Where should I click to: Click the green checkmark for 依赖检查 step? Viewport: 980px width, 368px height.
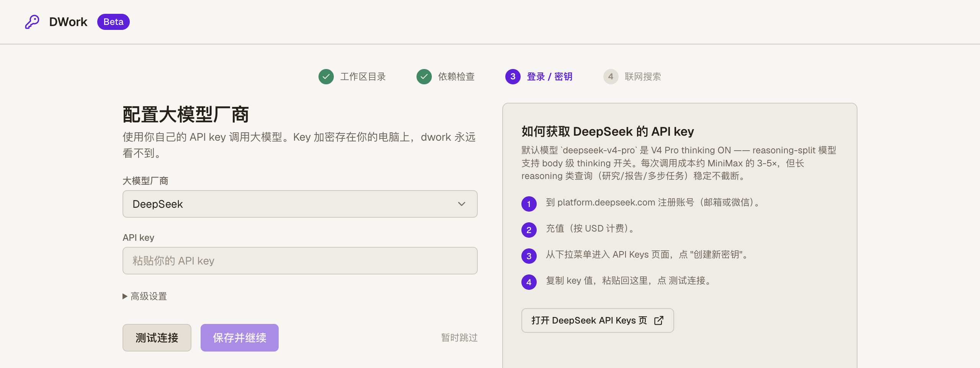(x=424, y=77)
